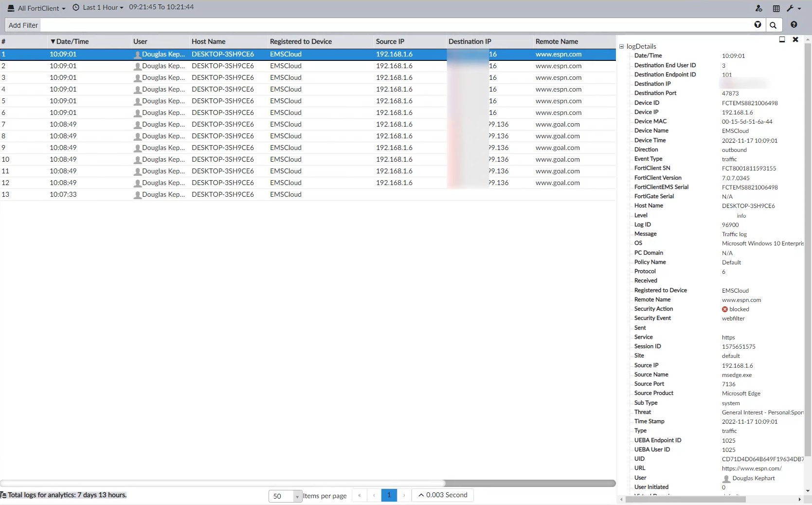Click the clock icon next to Last 1 Hour
812x505 pixels.
click(75, 7)
